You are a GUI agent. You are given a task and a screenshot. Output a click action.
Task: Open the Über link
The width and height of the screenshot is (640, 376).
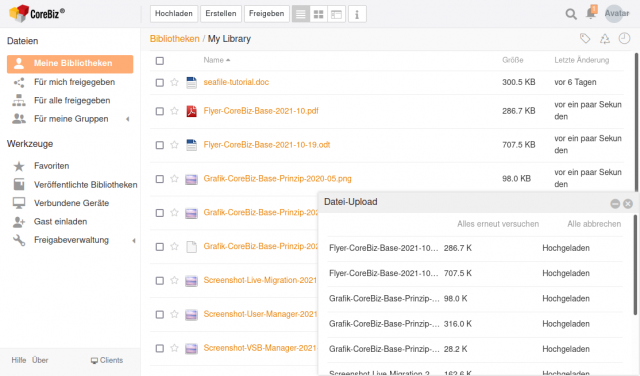pos(40,360)
